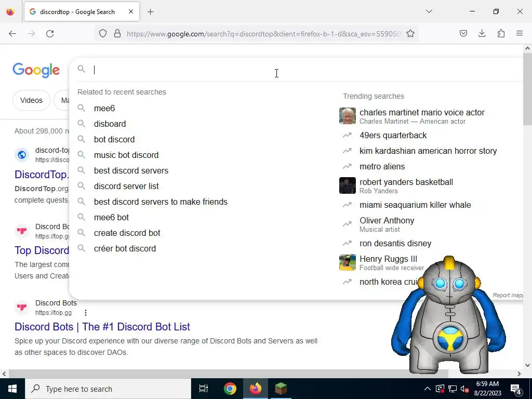Open Save to Pocket icon
The width and height of the screenshot is (532, 399).
(x=463, y=33)
